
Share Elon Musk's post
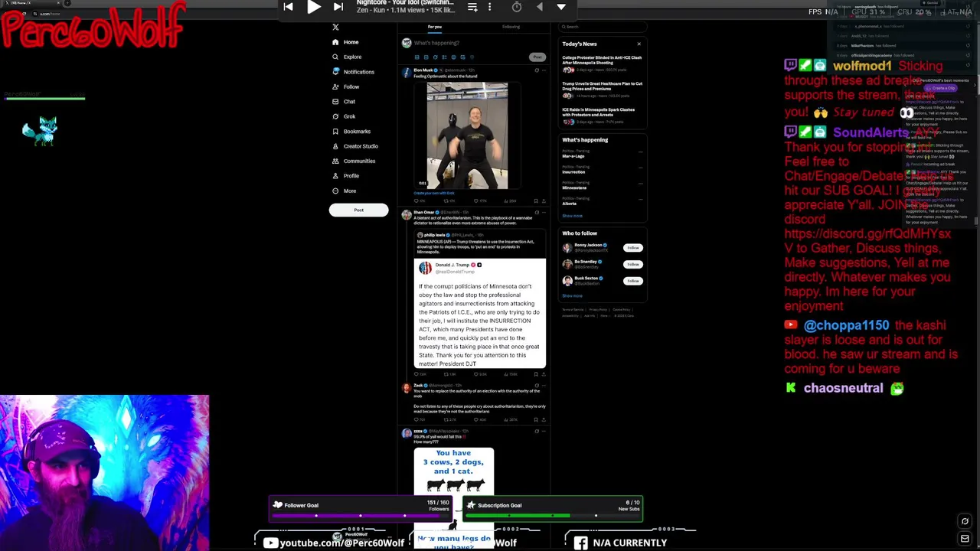(544, 201)
